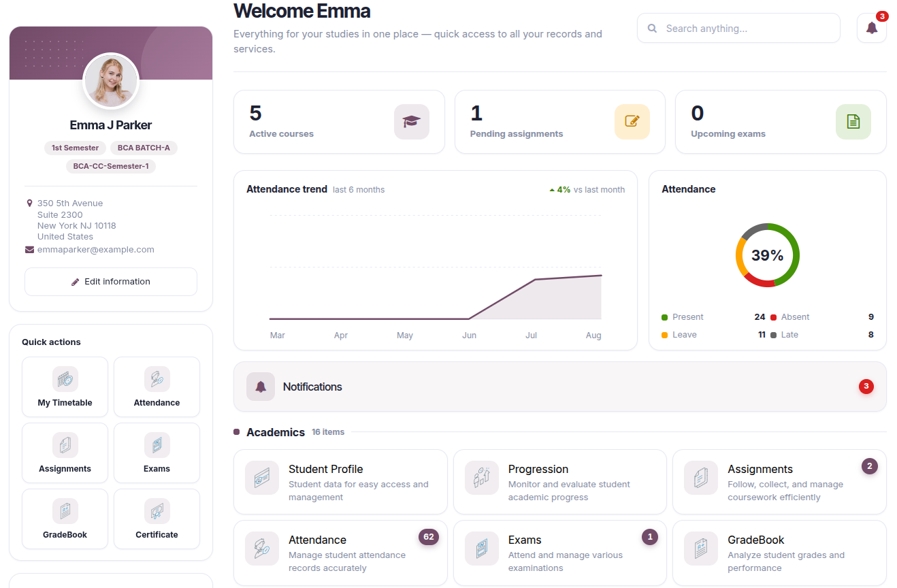
Task: Click the red Absent legend dot
Action: point(773,317)
